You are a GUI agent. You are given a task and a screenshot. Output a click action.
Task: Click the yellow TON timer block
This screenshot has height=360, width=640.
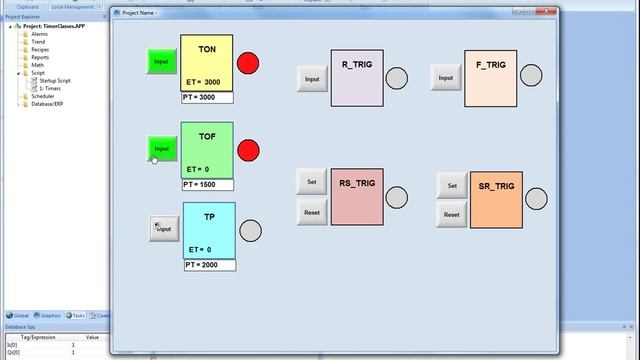pos(207,63)
